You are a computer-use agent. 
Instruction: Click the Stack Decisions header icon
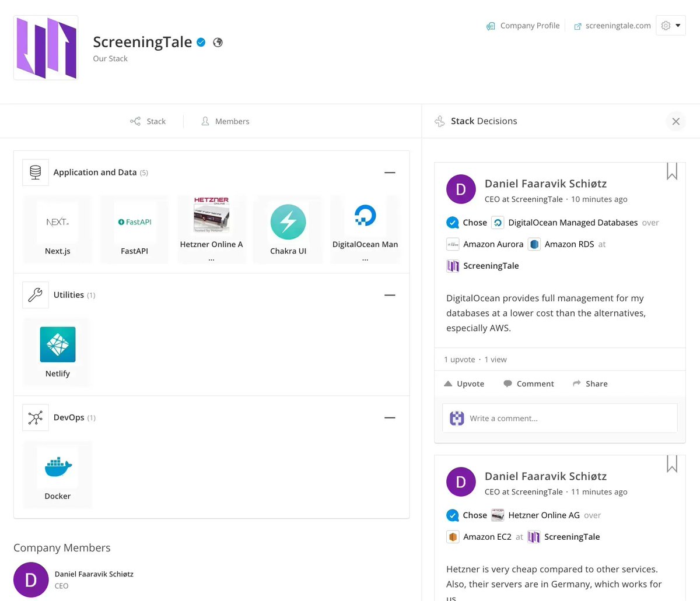point(440,121)
